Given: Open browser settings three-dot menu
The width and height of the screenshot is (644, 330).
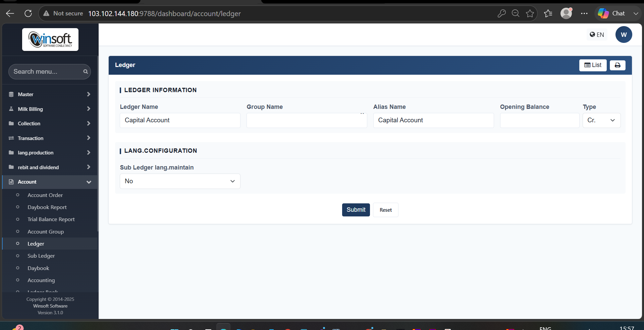Looking at the screenshot, I should click(584, 13).
